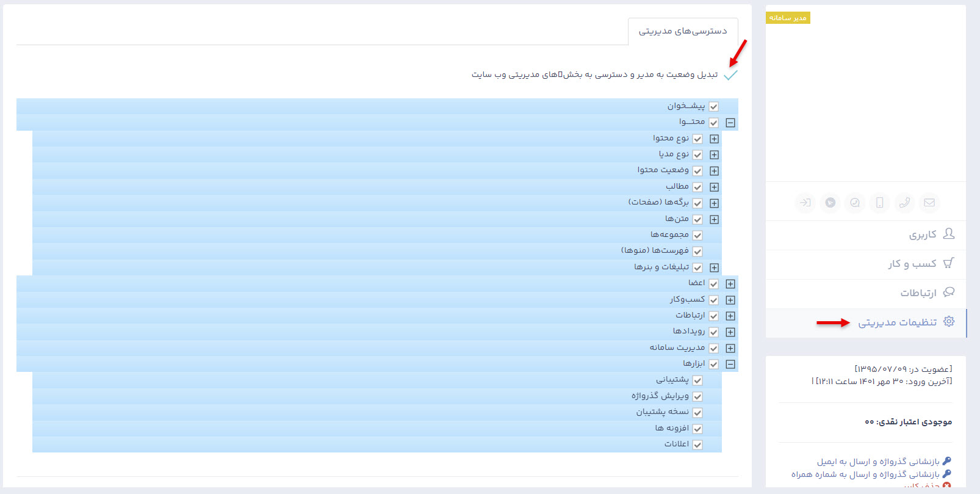Open the کسب و کار sidebar menu
Viewport: 980px width, 494px height.
(x=866, y=264)
